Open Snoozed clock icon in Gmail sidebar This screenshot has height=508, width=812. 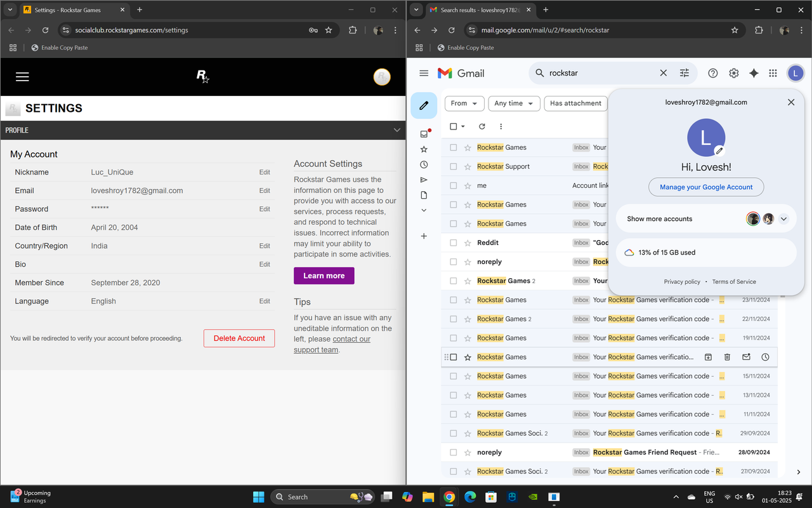click(424, 164)
